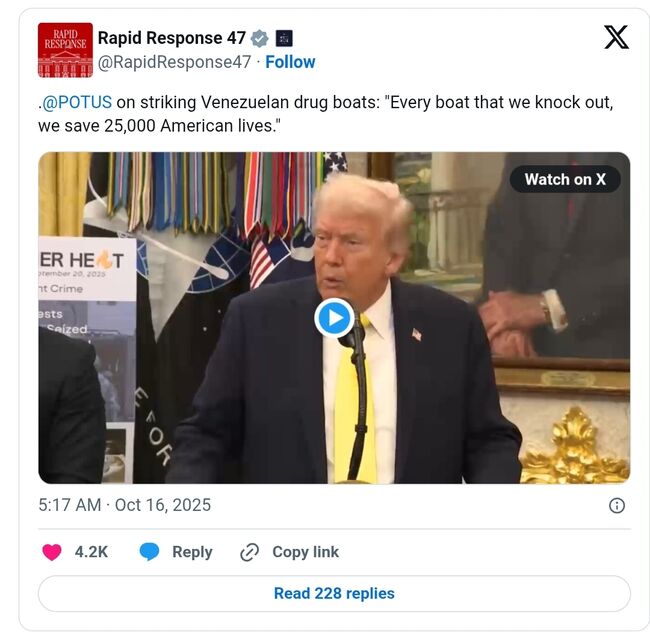Image resolution: width=650 pixels, height=642 pixels.
Task: Click the blue reply bubble icon
Action: tap(149, 552)
